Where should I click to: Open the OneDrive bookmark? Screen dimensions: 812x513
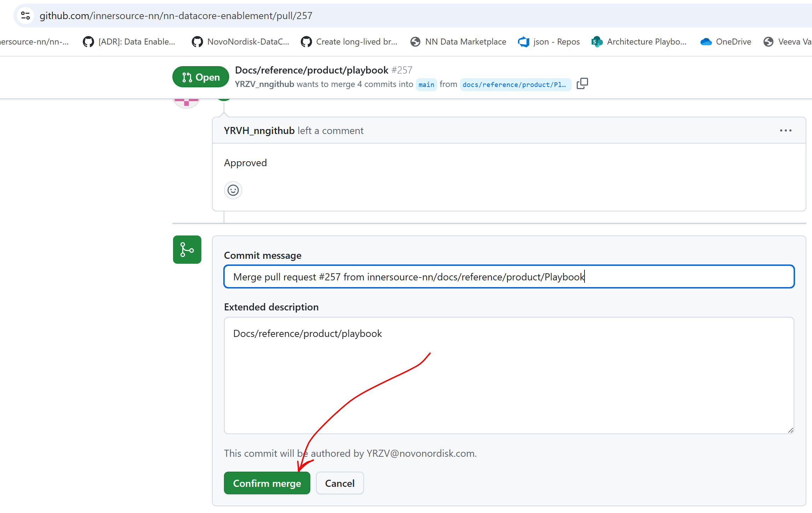(726, 42)
